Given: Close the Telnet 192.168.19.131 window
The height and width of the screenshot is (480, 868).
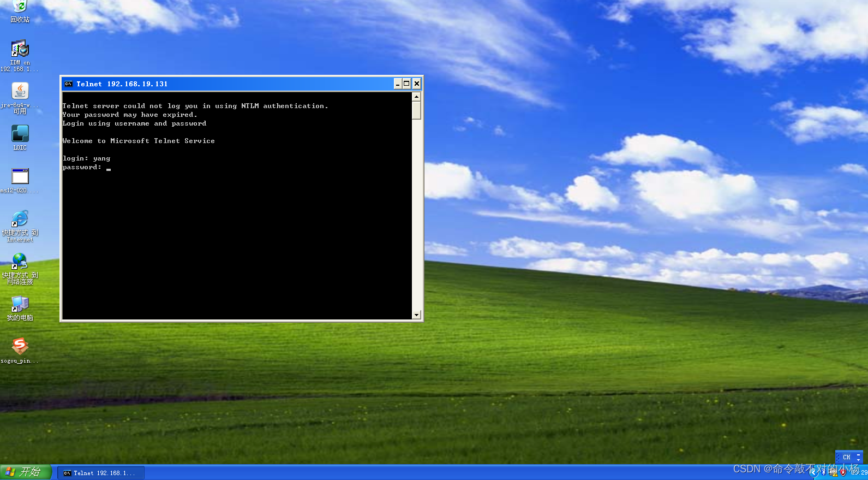Looking at the screenshot, I should coord(417,84).
